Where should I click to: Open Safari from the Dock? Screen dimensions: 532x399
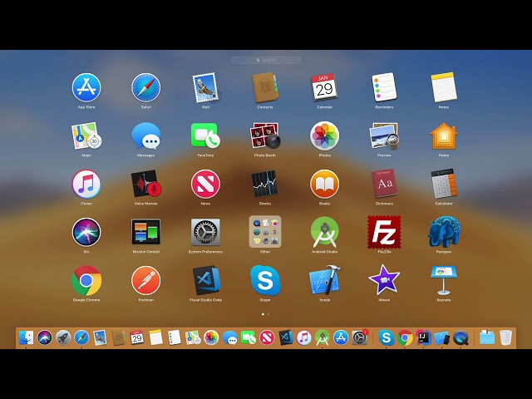coord(81,337)
